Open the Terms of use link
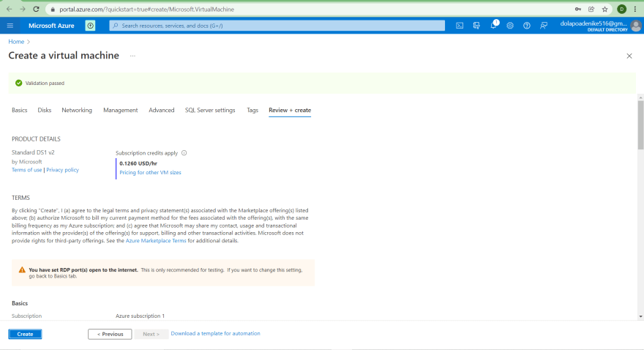 [x=26, y=170]
